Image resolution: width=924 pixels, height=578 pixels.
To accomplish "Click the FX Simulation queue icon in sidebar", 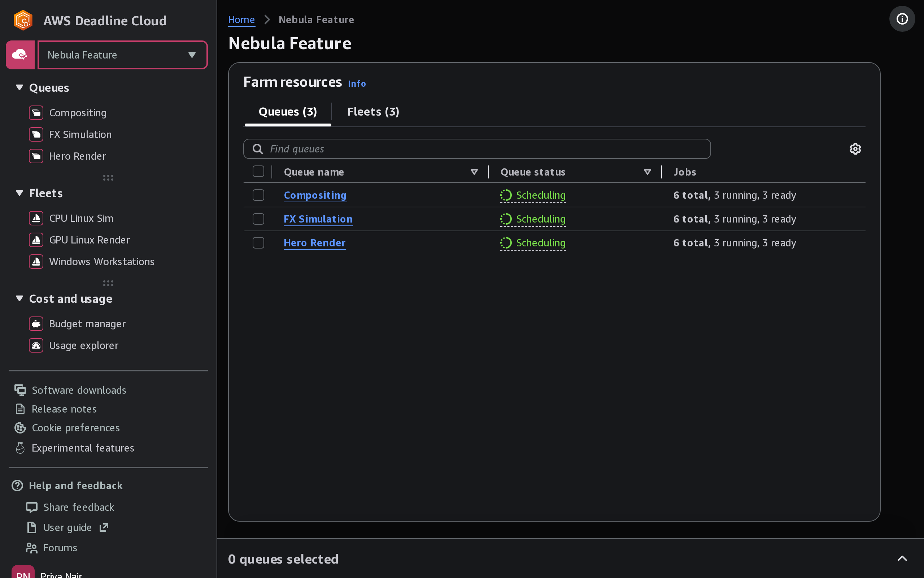I will (36, 134).
